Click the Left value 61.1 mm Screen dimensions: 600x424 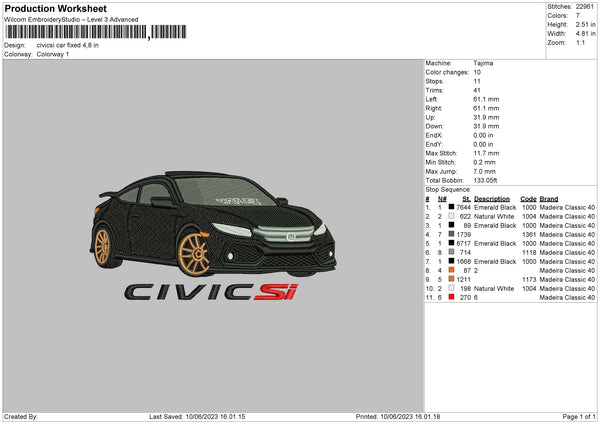pos(486,99)
